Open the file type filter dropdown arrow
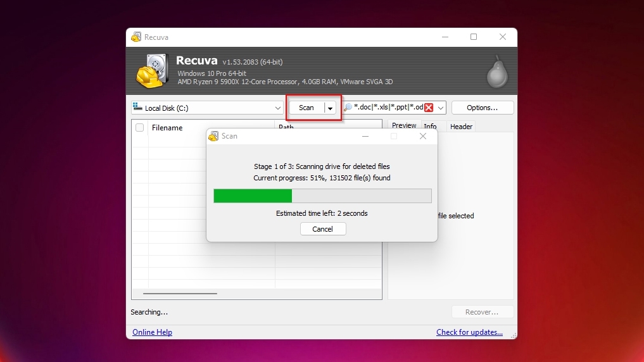The width and height of the screenshot is (644, 362). click(x=441, y=108)
